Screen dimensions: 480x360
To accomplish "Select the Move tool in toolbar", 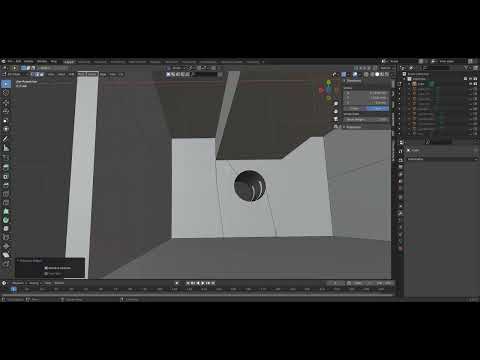I will pos(6,102).
